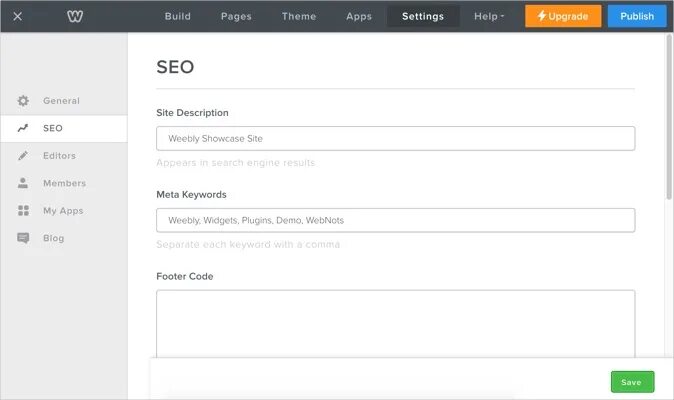Click the Weebly W logo icon
674x400 pixels.
coord(75,16)
